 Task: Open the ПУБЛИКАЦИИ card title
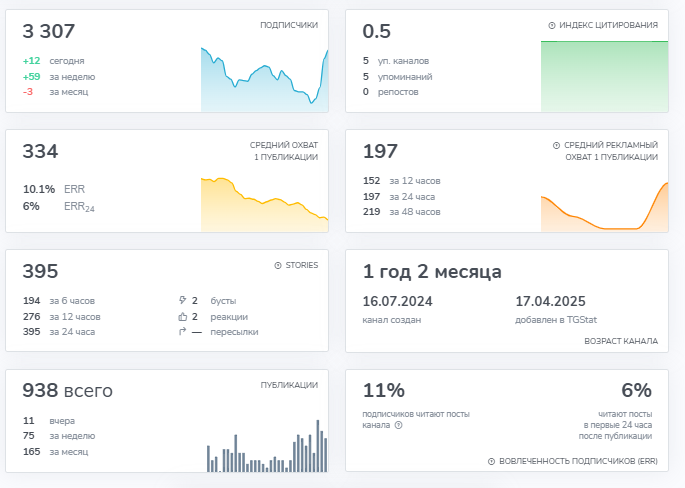[x=289, y=385]
